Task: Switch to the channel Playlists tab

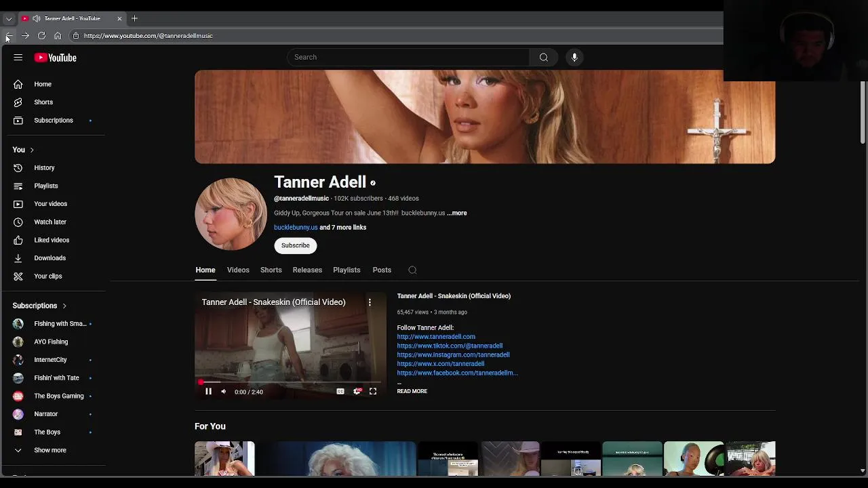Action: click(347, 270)
